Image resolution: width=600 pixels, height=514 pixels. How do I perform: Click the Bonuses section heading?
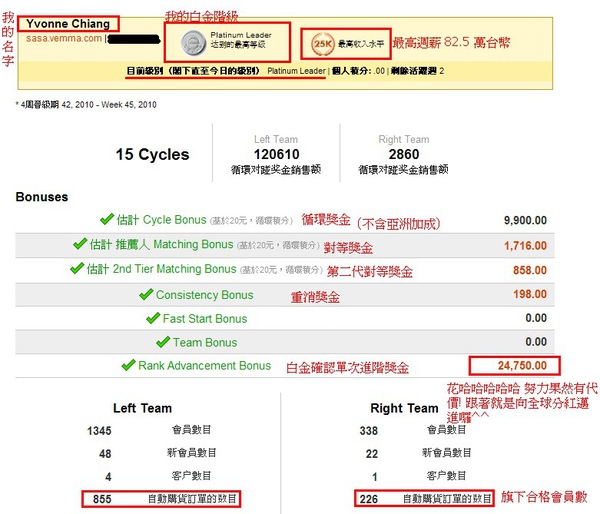tap(42, 197)
